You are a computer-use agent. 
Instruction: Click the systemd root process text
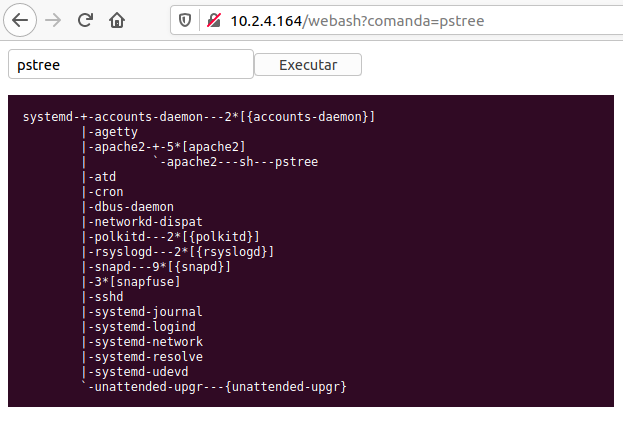tap(48, 117)
